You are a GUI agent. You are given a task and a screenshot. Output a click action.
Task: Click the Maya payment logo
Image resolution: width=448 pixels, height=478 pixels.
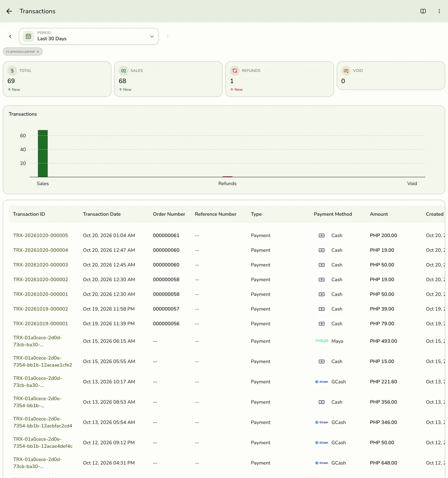322,341
